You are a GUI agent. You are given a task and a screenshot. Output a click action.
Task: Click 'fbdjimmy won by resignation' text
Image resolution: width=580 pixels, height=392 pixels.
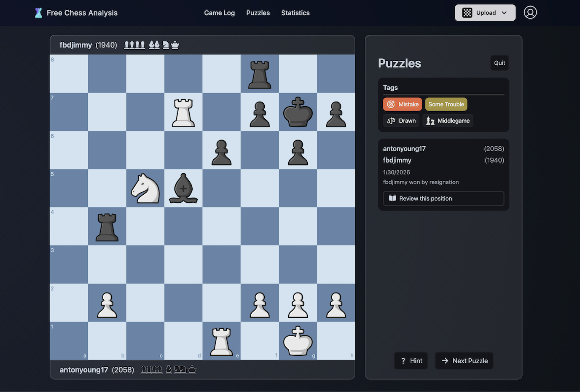click(421, 182)
